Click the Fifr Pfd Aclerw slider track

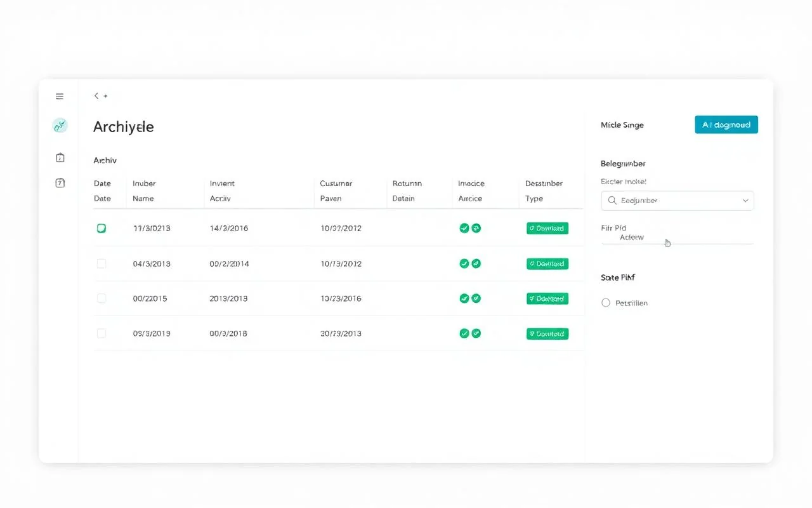pos(677,243)
